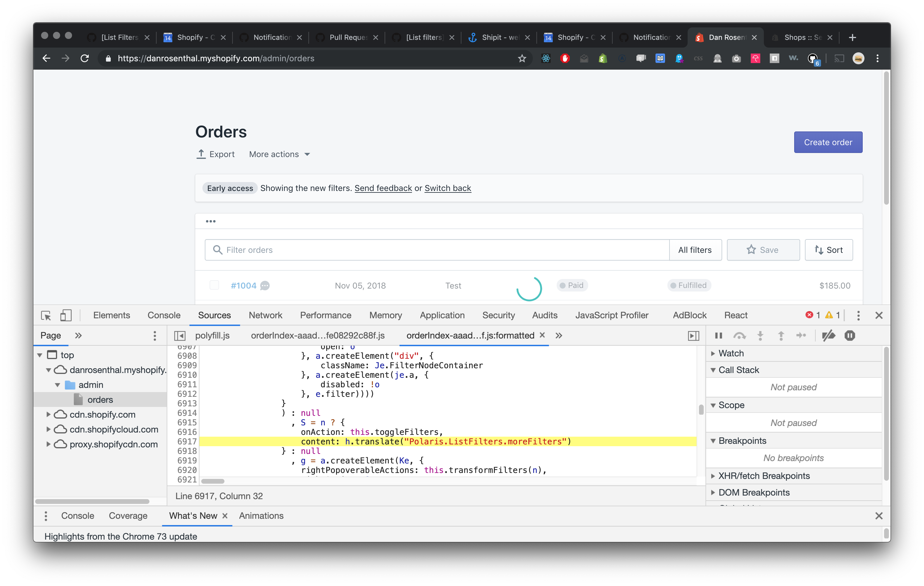Hide the debugger sidebar toggle
The image size is (924, 586).
click(693, 336)
